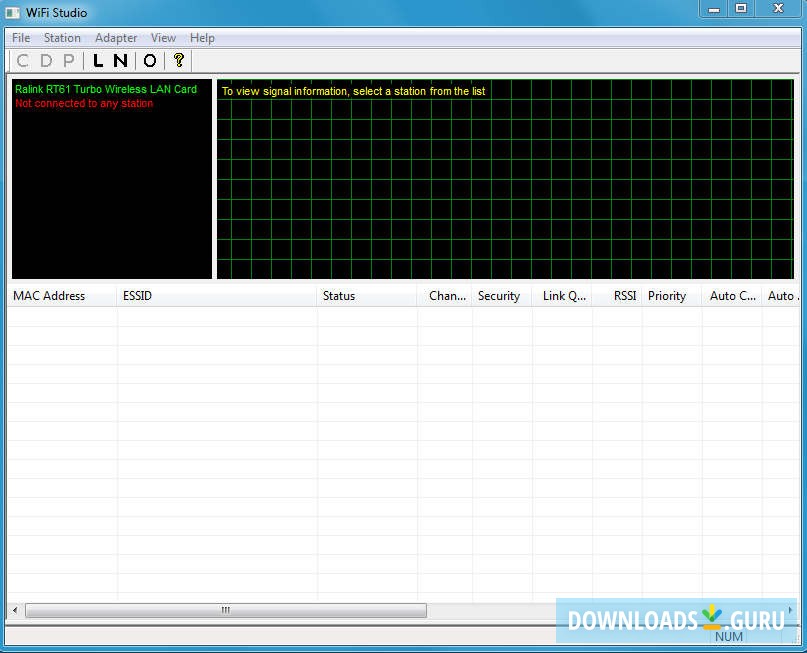The image size is (807, 653).
Task: Open the Help menu
Action: tap(202, 38)
